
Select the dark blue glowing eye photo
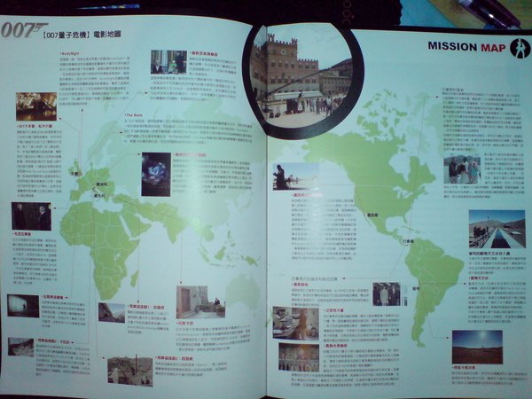156,175
